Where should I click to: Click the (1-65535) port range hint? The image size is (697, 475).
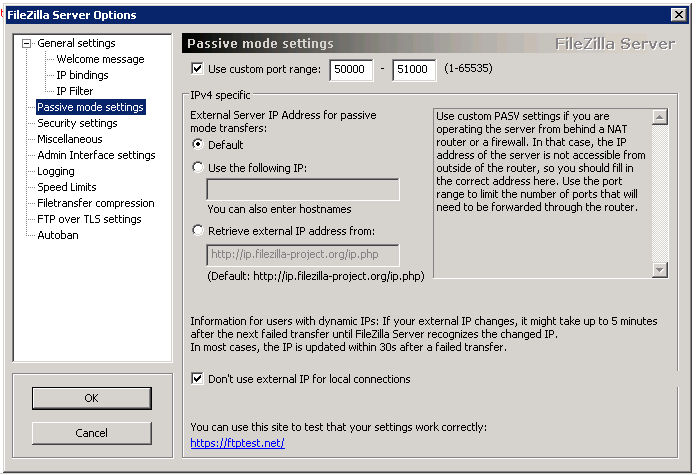pos(468,68)
